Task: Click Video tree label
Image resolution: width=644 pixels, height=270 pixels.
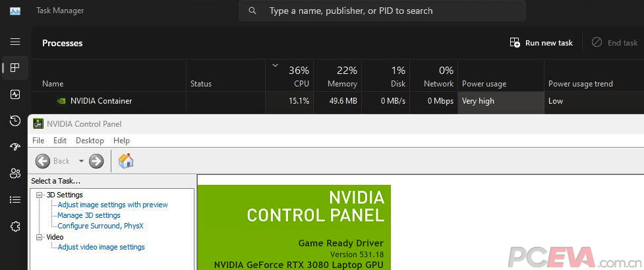Action: [x=55, y=237]
